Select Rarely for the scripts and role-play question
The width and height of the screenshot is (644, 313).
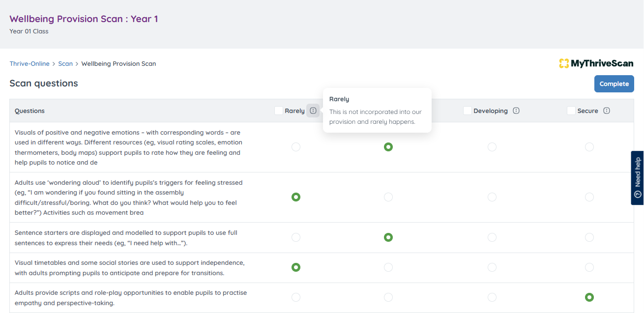pos(295,297)
